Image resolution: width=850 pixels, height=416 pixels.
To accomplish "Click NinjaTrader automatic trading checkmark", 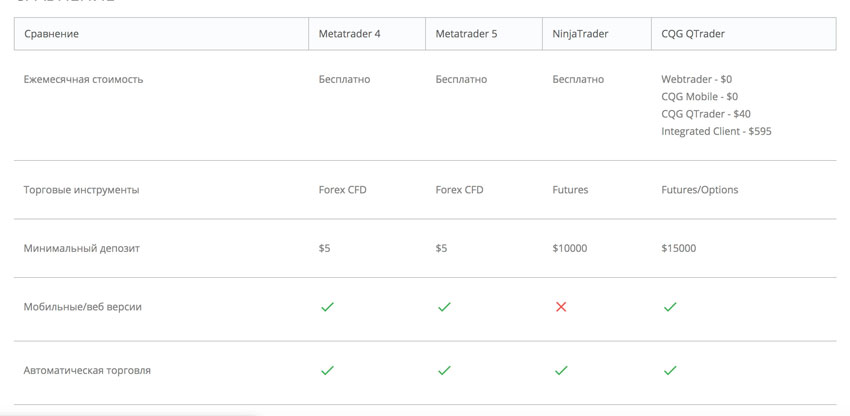I will pyautogui.click(x=561, y=370).
